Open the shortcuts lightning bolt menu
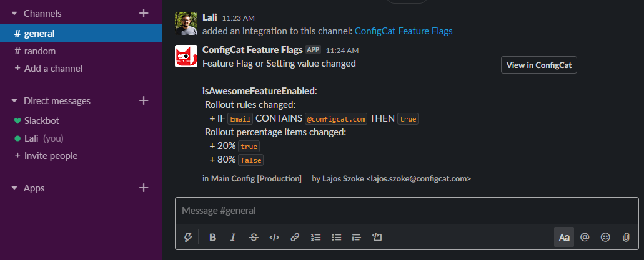The image size is (644, 260). (x=187, y=237)
